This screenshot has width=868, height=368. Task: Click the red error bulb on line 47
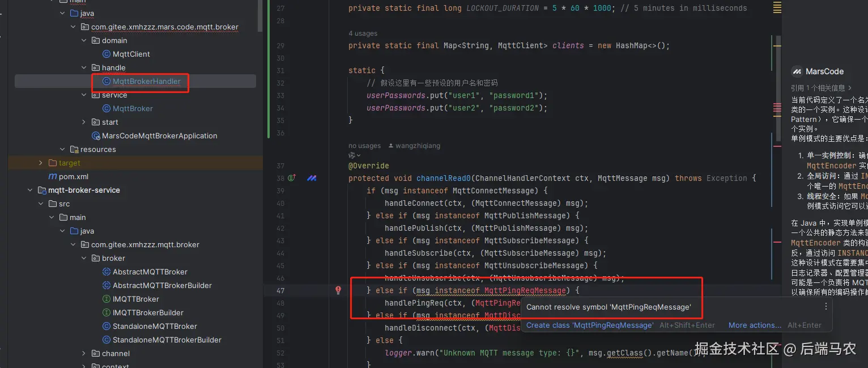(338, 290)
